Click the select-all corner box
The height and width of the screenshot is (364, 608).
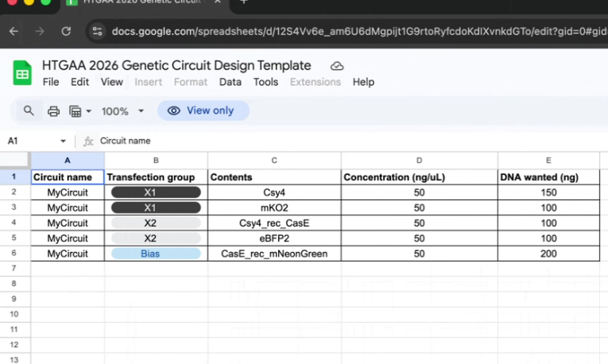pyautogui.click(x=15, y=161)
